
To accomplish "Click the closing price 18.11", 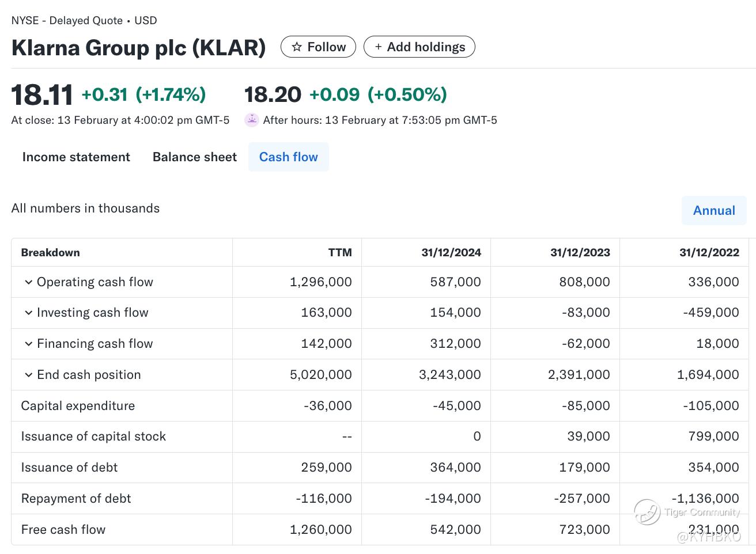I will [42, 95].
